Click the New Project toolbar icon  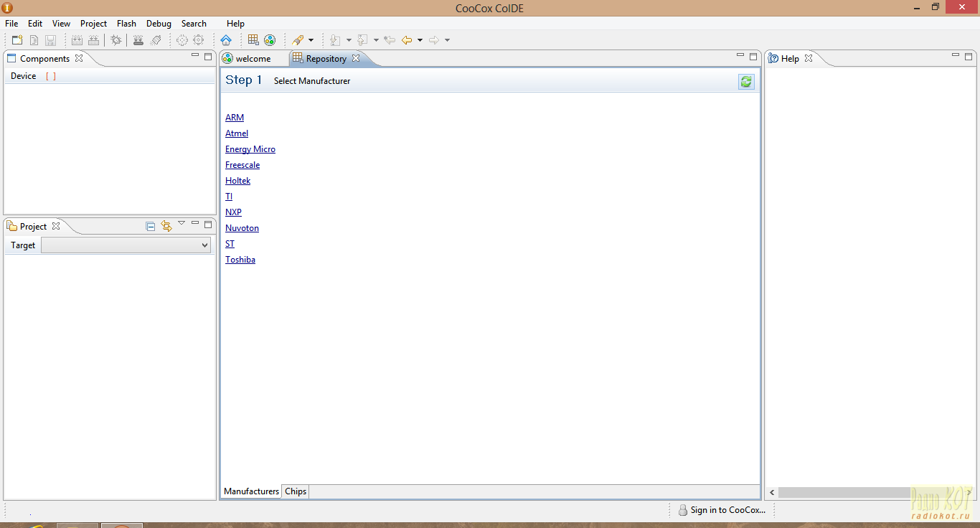(17, 40)
